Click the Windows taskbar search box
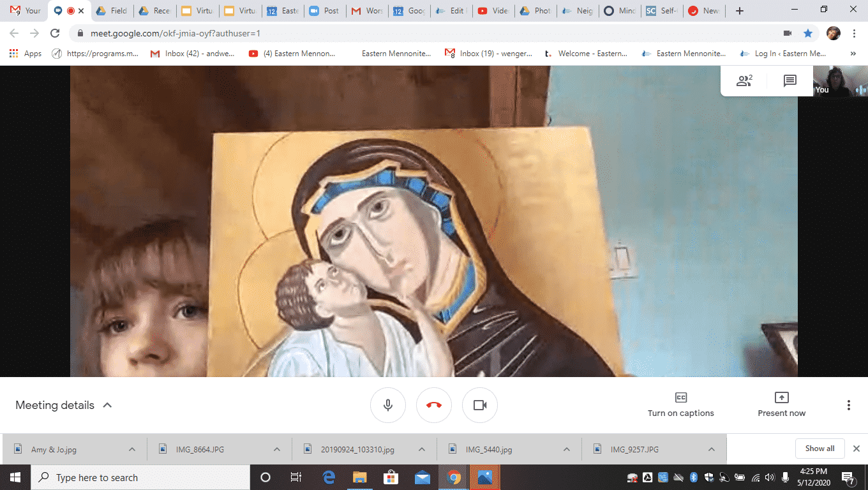This screenshot has width=868, height=490. tap(140, 477)
